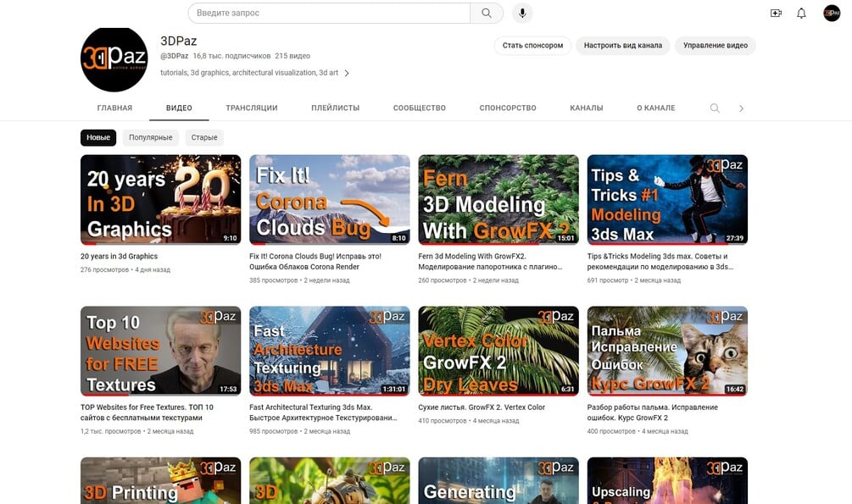
Task: Expand channel description arrow
Action: tap(347, 73)
